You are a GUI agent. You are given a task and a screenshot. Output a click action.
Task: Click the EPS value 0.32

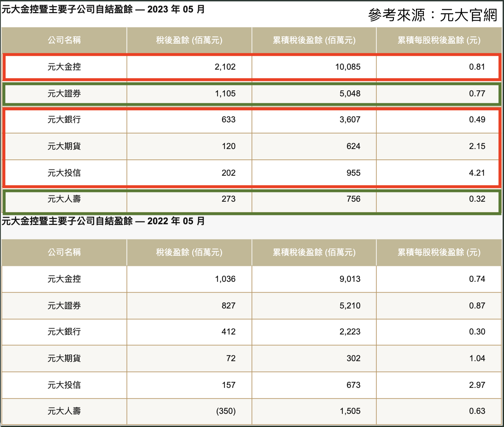click(477, 199)
